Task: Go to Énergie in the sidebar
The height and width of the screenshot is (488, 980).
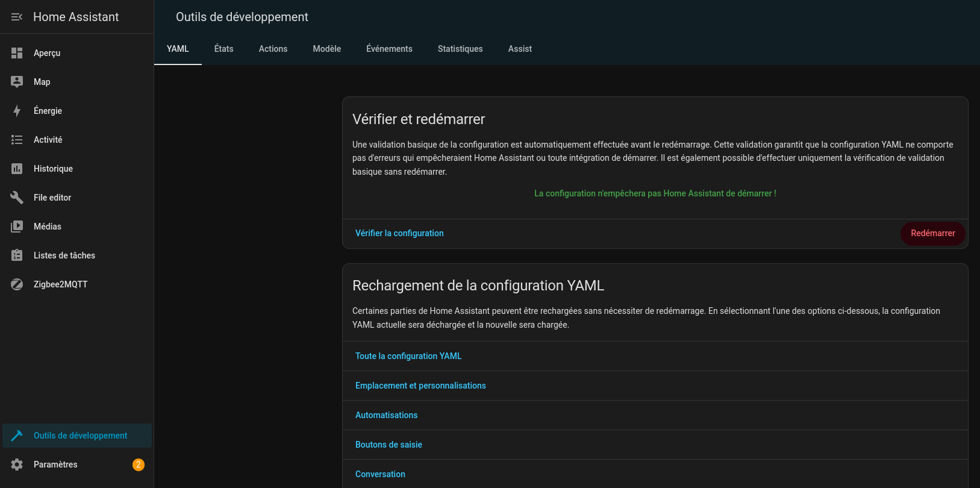Action: point(77,111)
